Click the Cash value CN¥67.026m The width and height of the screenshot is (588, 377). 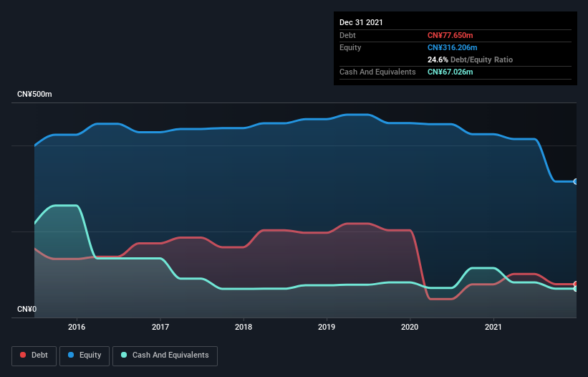(450, 72)
